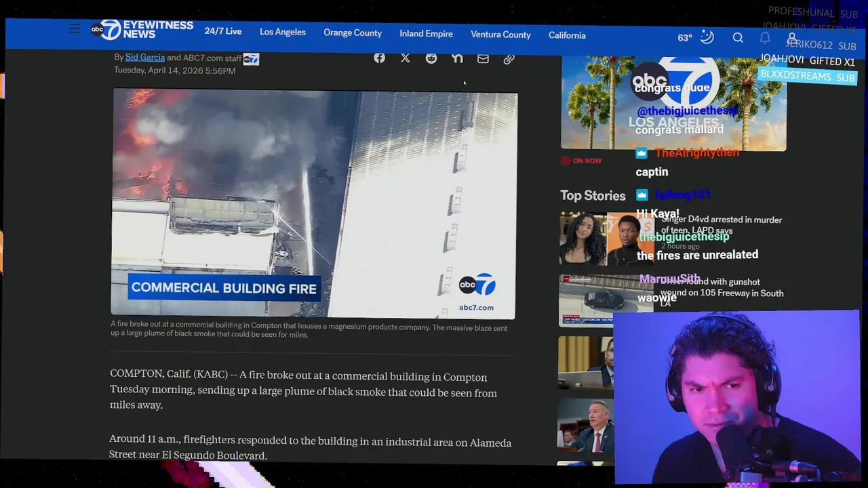
Task: Go to California section
Action: point(567,35)
